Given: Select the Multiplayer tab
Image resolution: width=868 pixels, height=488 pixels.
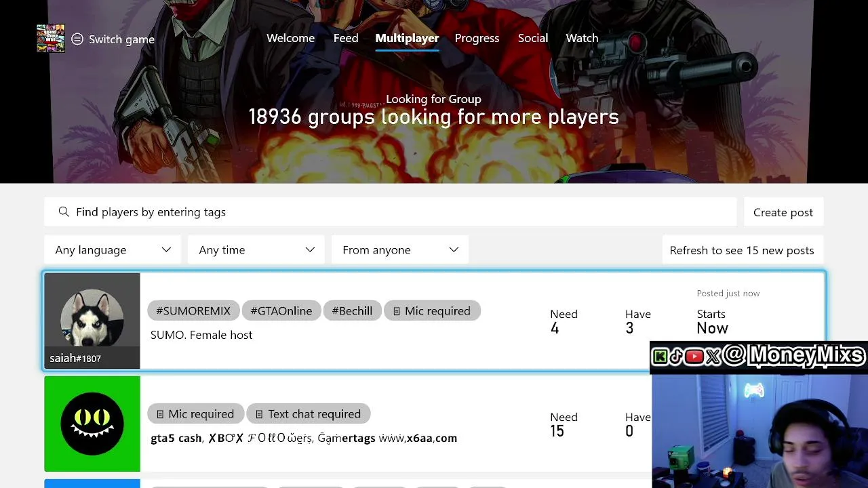Looking at the screenshot, I should click(407, 39).
